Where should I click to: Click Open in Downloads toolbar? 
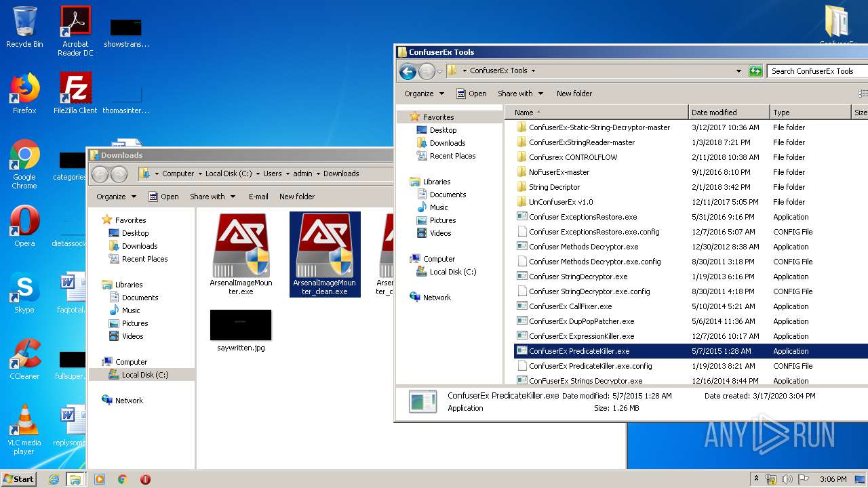[163, 197]
